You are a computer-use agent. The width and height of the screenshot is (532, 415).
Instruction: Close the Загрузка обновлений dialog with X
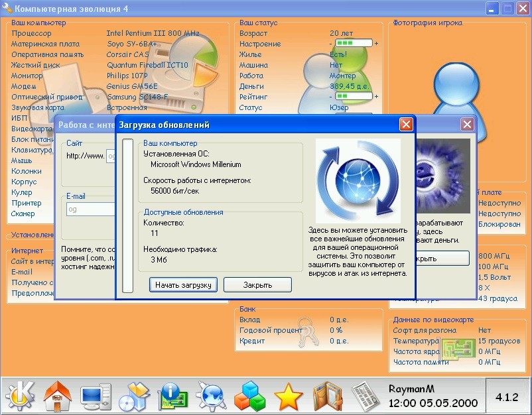[406, 125]
